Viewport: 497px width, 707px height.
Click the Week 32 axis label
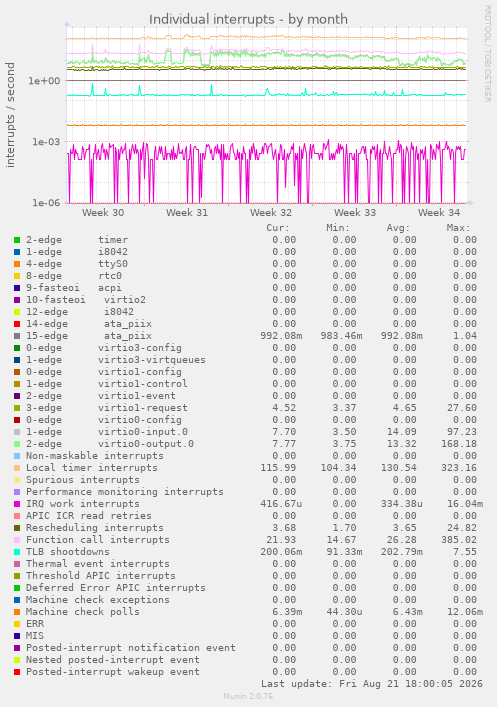[271, 212]
